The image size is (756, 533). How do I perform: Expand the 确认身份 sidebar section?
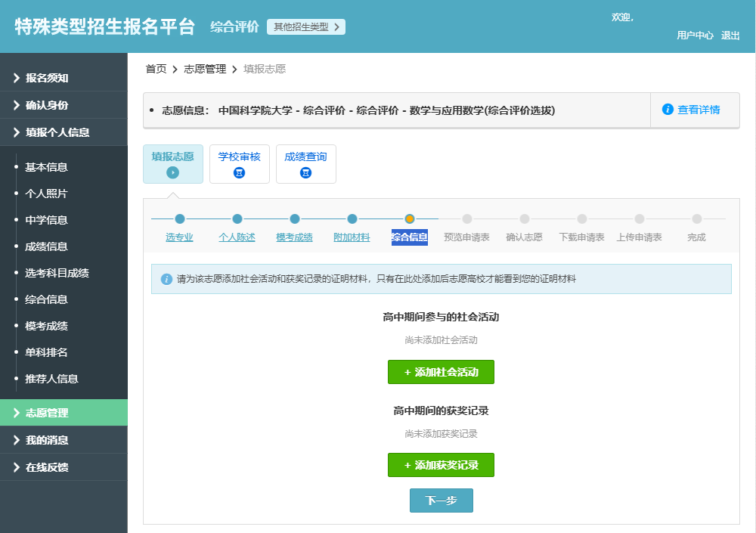[x=42, y=105]
